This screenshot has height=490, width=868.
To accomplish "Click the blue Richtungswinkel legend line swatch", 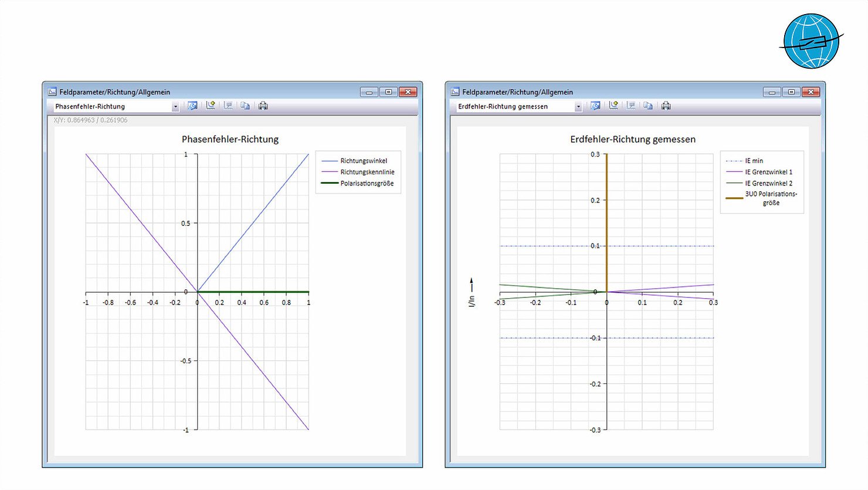I will pos(330,161).
